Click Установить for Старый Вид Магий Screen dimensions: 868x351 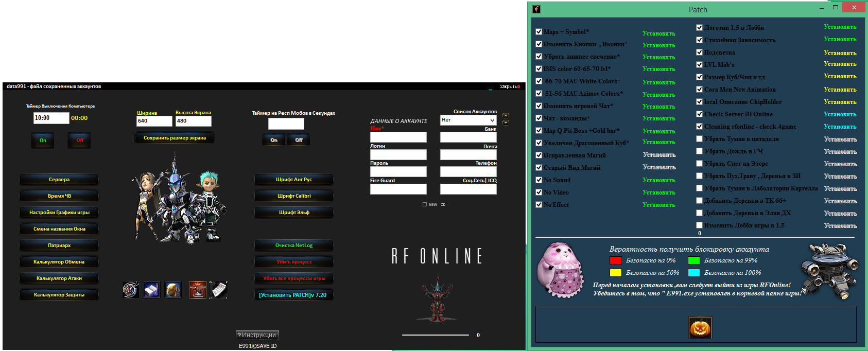tap(659, 167)
